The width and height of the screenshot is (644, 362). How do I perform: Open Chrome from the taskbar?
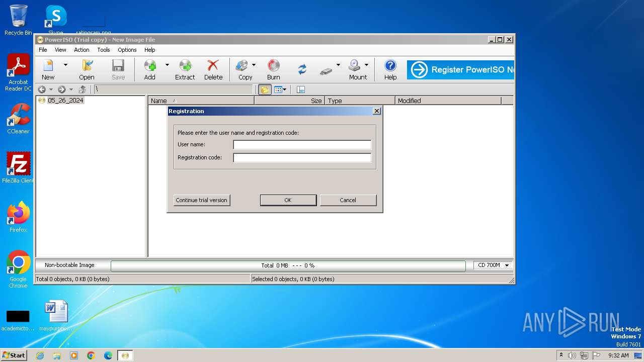click(91, 355)
